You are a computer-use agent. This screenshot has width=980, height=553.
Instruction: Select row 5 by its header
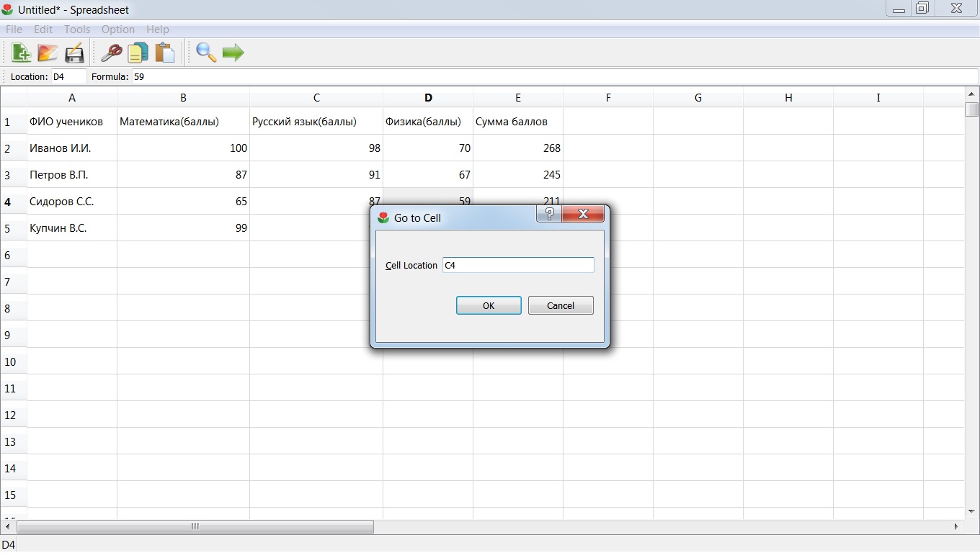(14, 228)
